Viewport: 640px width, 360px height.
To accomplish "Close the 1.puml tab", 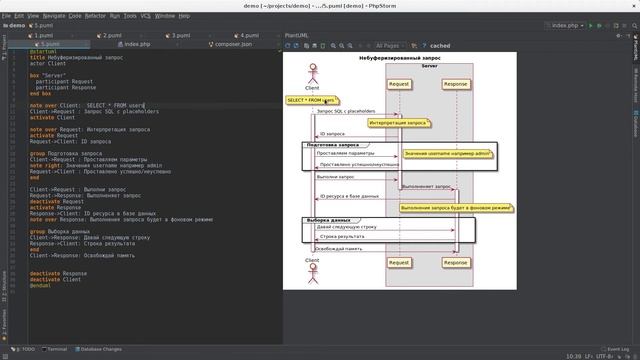I will tap(73, 36).
